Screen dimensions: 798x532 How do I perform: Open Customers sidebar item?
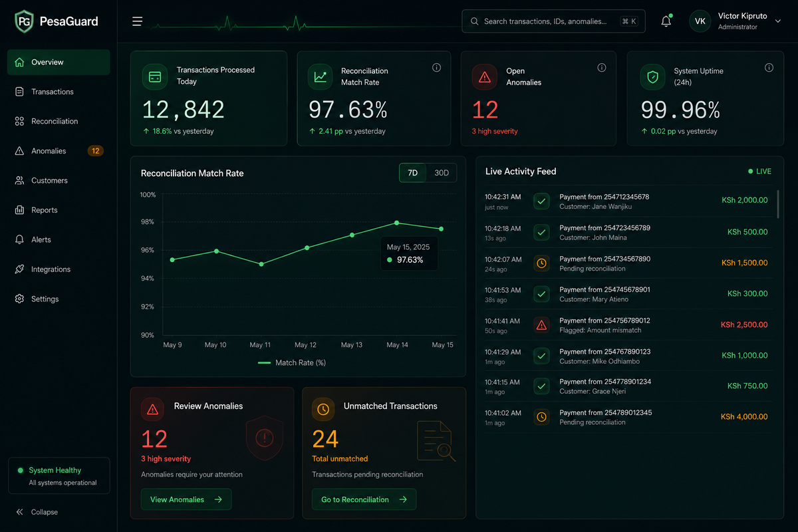click(59, 180)
